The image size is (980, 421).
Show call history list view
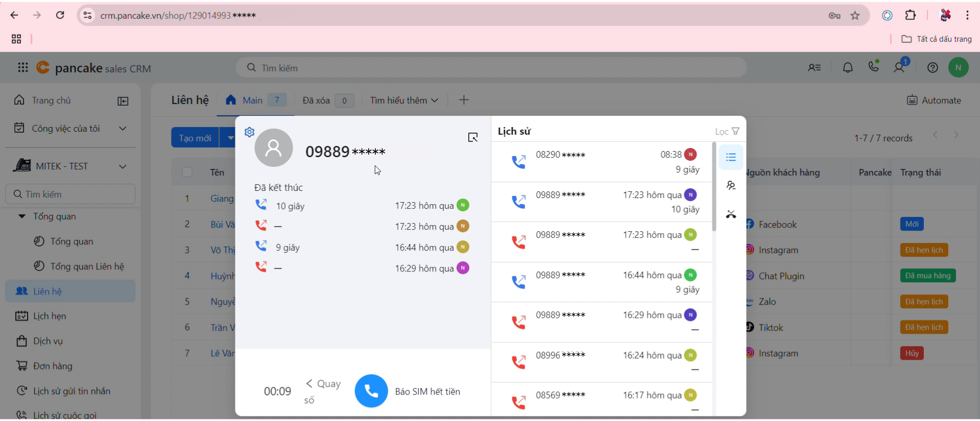[731, 157]
